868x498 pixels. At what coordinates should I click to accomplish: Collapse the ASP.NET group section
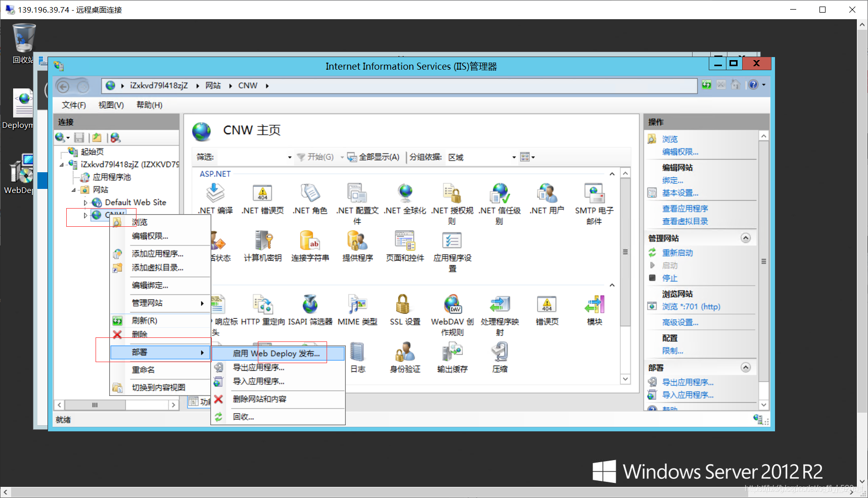(x=612, y=174)
